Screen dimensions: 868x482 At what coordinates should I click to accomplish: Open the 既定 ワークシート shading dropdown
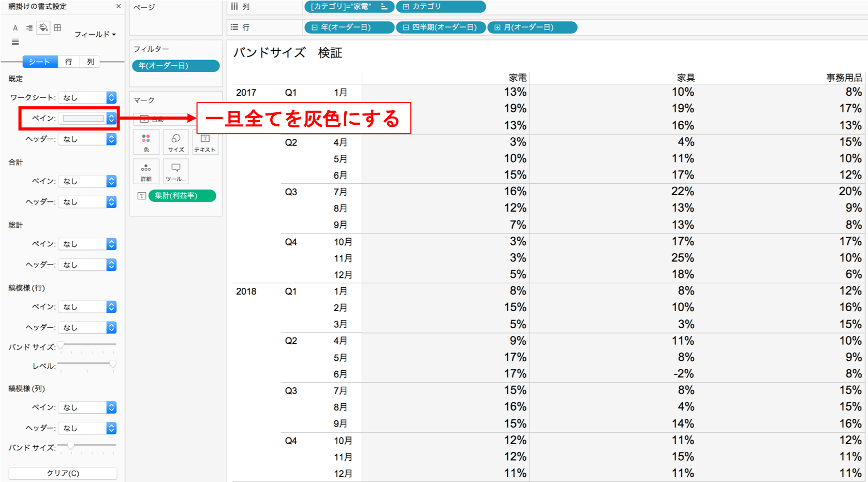[87, 97]
